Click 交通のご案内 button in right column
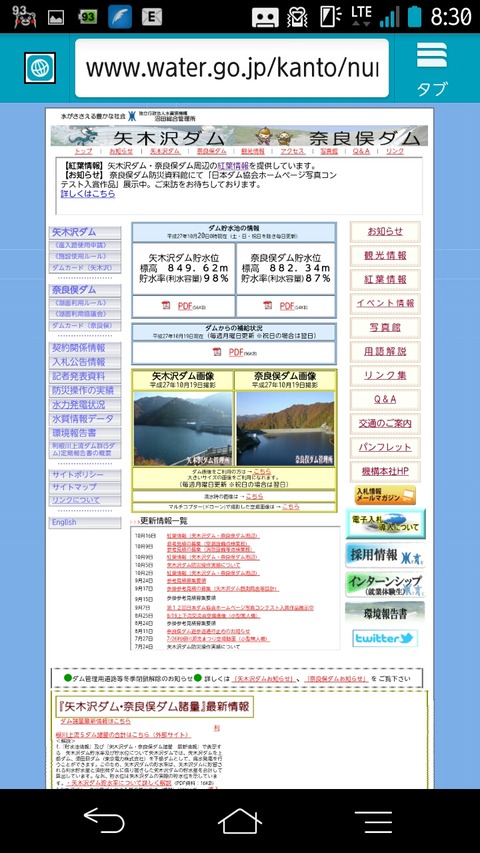480x853 pixels. point(385,423)
